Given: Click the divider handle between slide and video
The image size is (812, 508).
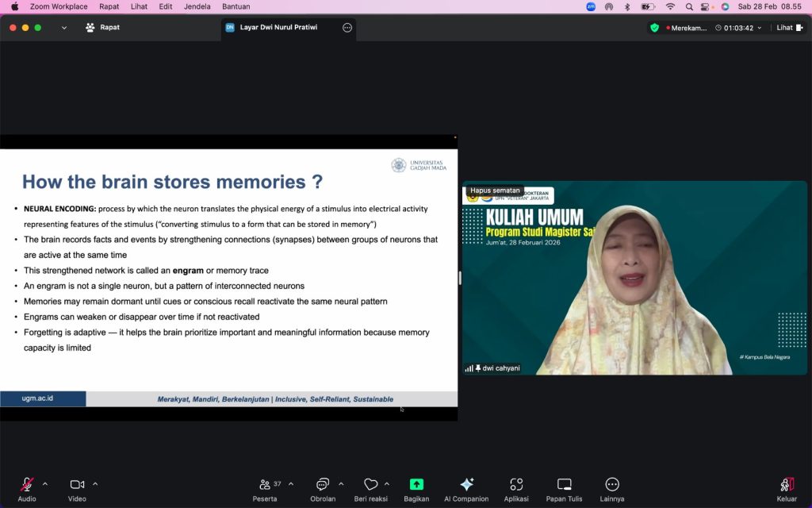Looking at the screenshot, I should tap(460, 278).
